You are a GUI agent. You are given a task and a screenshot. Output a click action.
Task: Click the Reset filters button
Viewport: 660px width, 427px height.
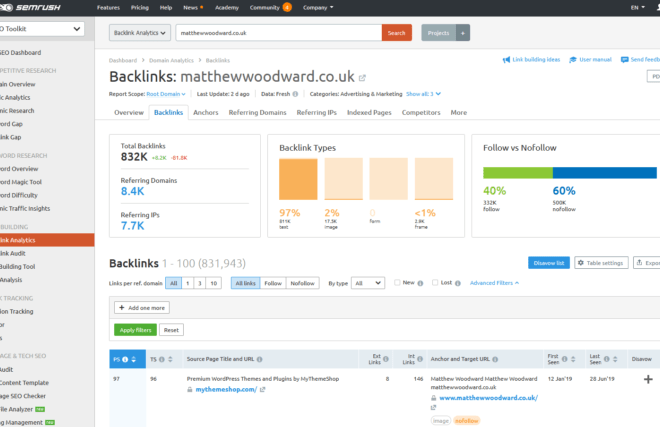pos(171,330)
